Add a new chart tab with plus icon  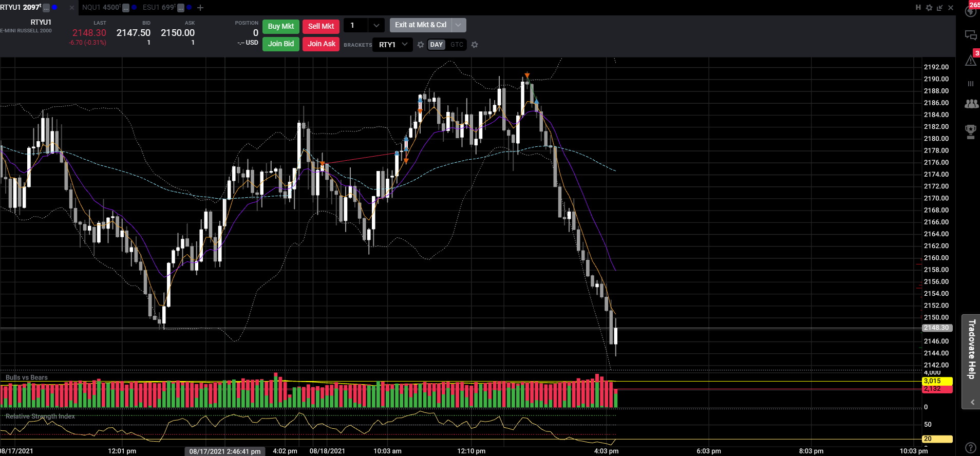[x=200, y=8]
